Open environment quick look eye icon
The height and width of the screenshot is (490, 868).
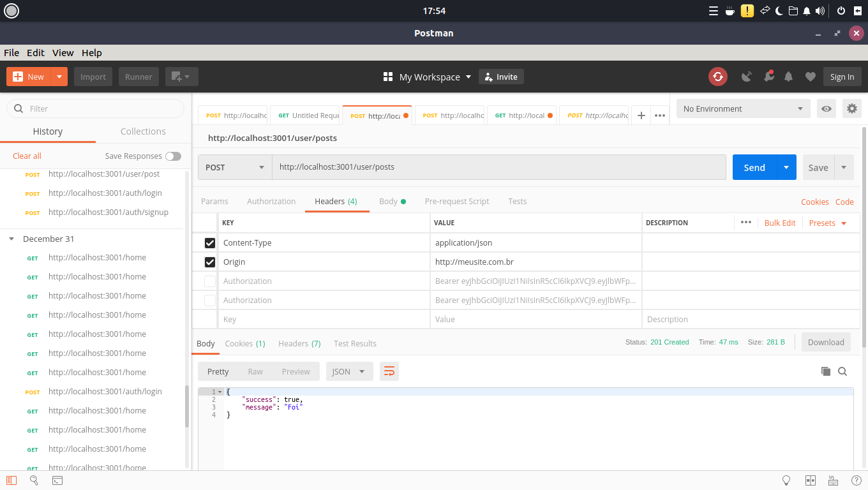click(827, 108)
